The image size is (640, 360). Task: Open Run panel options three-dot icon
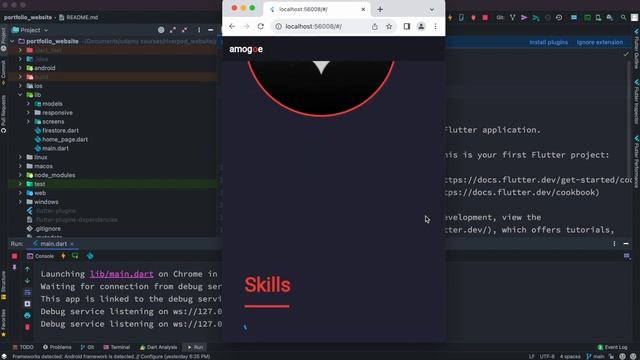614,244
